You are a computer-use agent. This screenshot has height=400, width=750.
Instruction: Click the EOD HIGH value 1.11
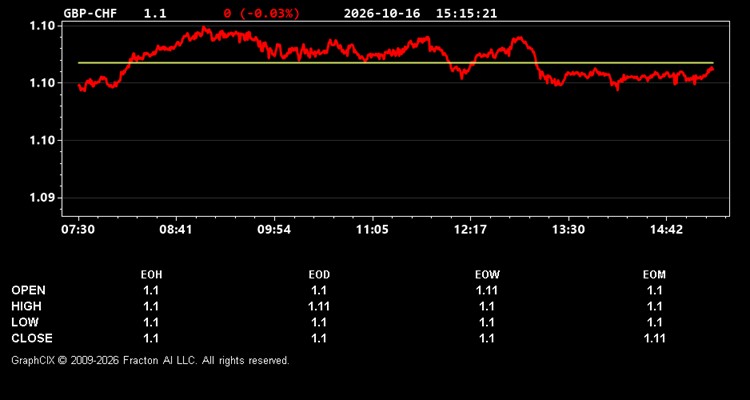[319, 306]
